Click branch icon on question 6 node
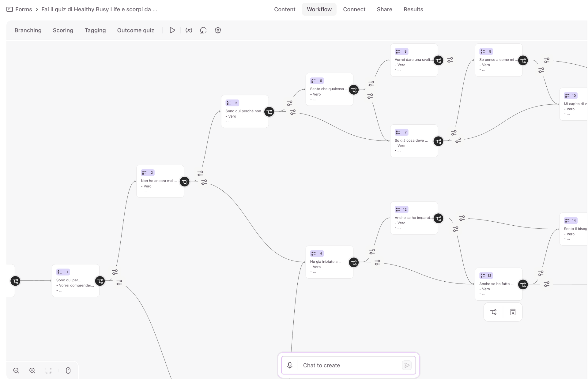Screen dimensions: 588x383 [354, 90]
